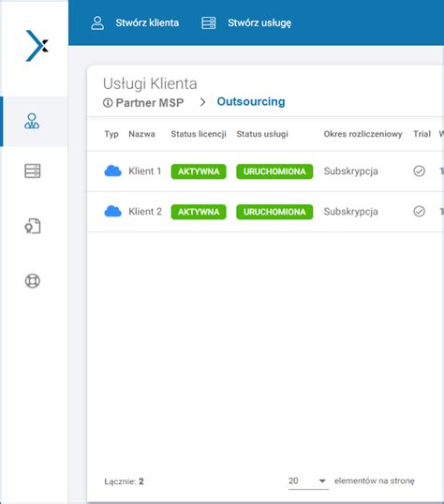
Task: Click Subskrypcja cell for Klient 1
Action: click(x=350, y=171)
